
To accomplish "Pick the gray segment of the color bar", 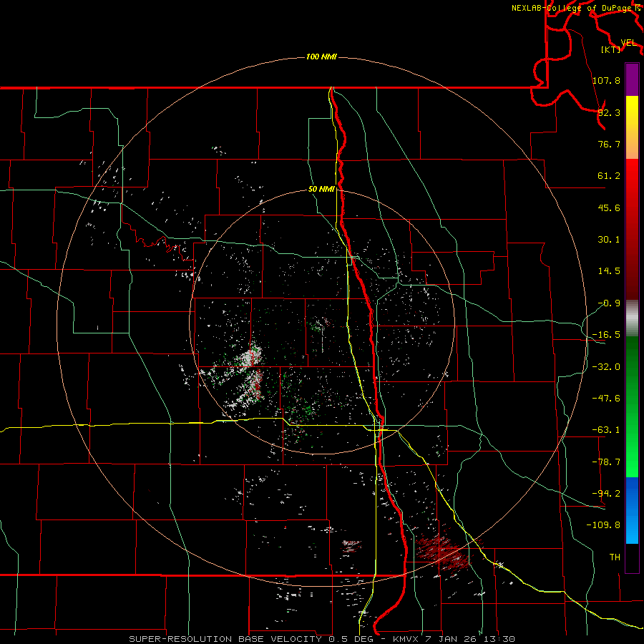I will point(632,318).
